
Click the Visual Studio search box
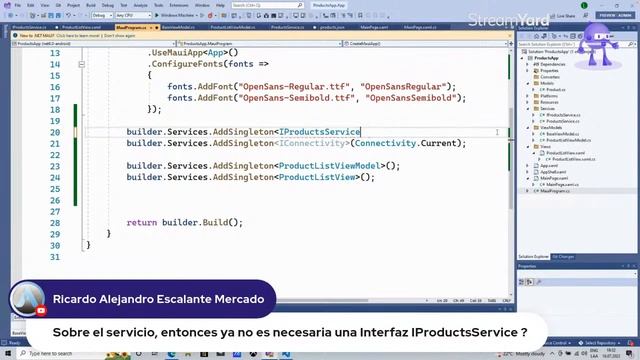tap(267, 5)
